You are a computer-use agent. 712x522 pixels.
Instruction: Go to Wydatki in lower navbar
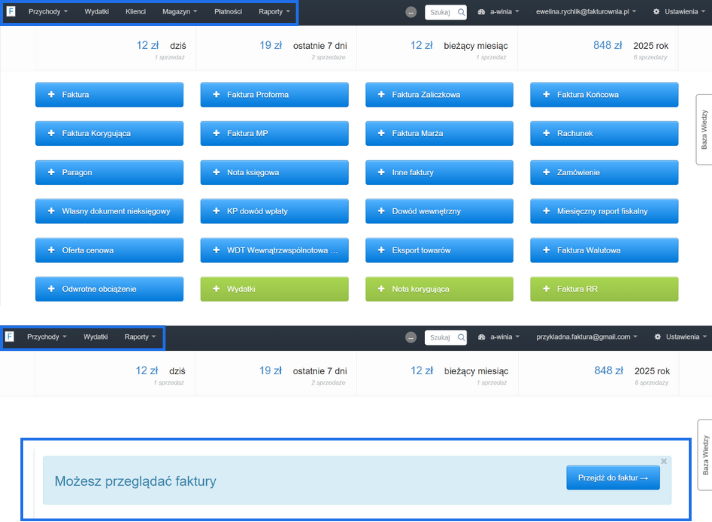coord(95,337)
